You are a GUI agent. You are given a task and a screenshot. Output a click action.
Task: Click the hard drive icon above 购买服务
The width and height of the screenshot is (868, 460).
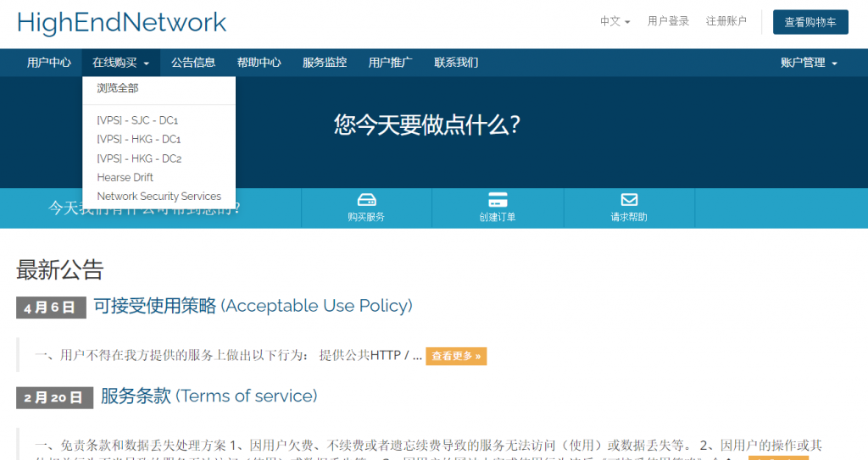click(x=366, y=200)
